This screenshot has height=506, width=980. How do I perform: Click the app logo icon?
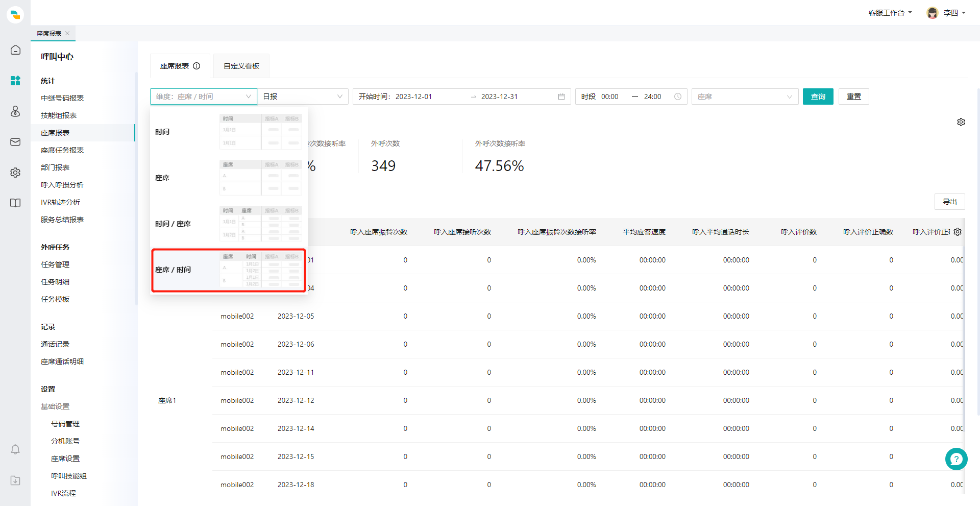[15, 14]
